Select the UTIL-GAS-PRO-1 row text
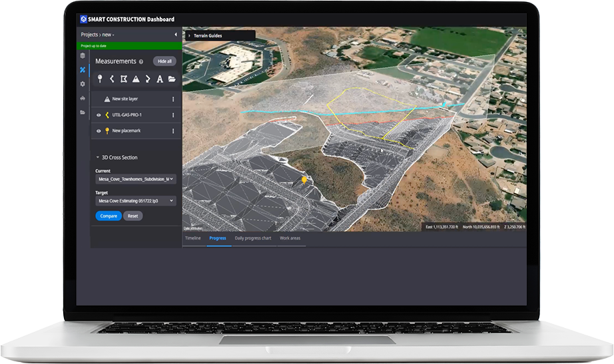This screenshot has height=364, width=614. click(127, 115)
